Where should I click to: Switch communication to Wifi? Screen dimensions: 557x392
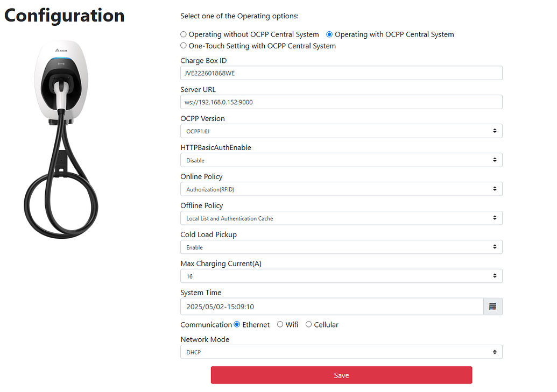[x=280, y=324]
